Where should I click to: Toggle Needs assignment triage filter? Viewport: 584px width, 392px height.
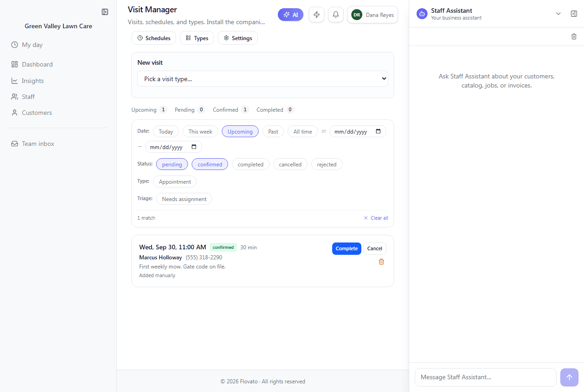pyautogui.click(x=184, y=199)
